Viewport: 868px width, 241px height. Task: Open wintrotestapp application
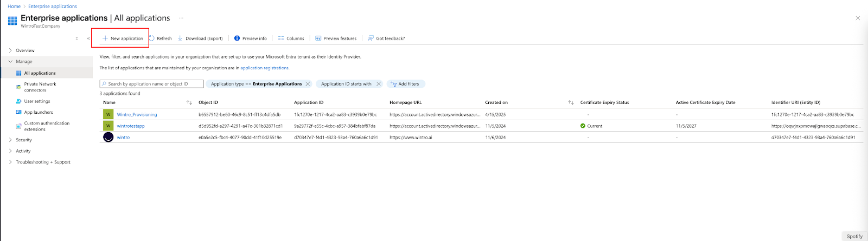pos(131,126)
